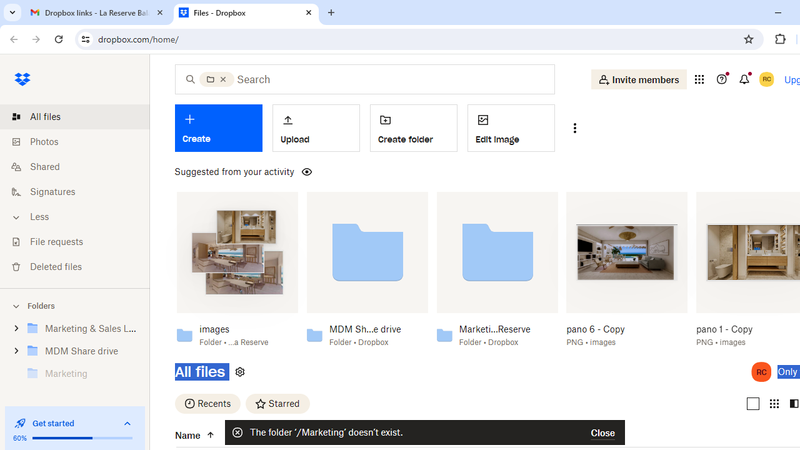The height and width of the screenshot is (450, 800).
Task: Switch to grid view layout
Action: (x=774, y=404)
